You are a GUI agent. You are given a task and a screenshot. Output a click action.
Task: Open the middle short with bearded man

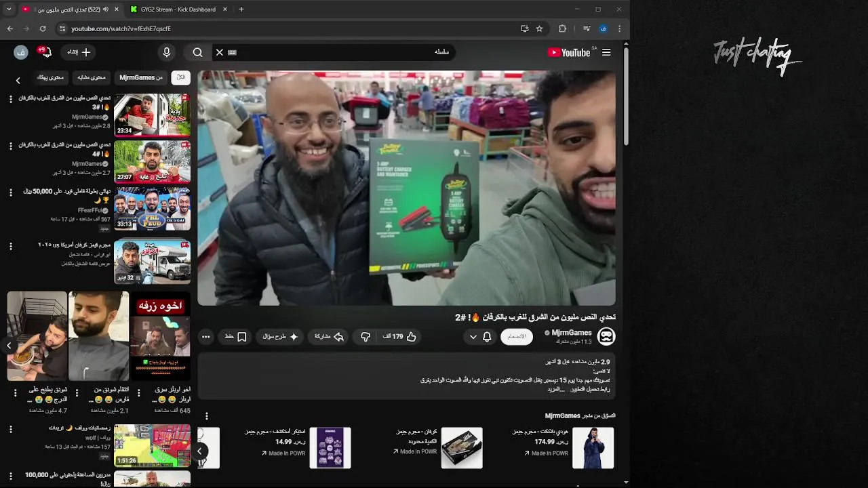point(98,336)
